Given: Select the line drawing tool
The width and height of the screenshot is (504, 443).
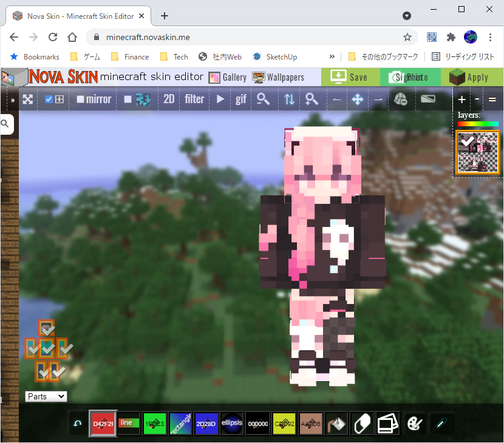Looking at the screenshot, I should pos(129,424).
